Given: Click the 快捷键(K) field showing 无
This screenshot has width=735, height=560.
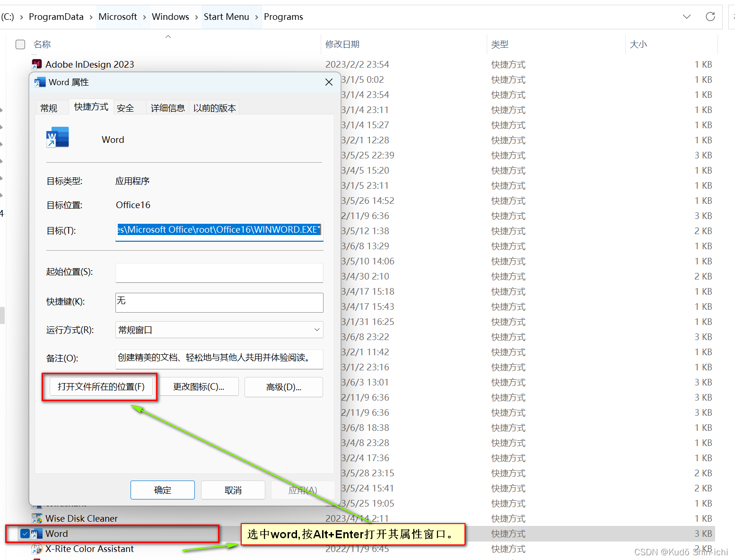Looking at the screenshot, I should [219, 303].
